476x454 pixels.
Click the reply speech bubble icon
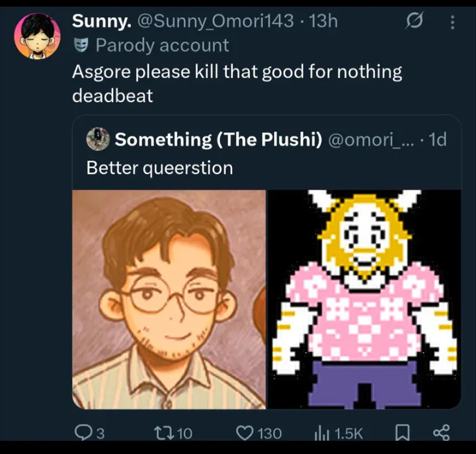[x=83, y=433]
